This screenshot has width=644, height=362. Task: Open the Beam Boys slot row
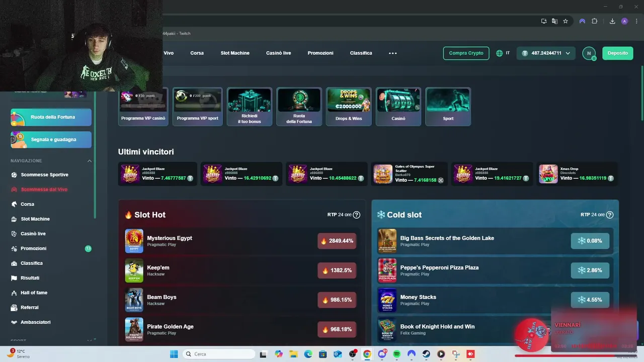(241, 300)
